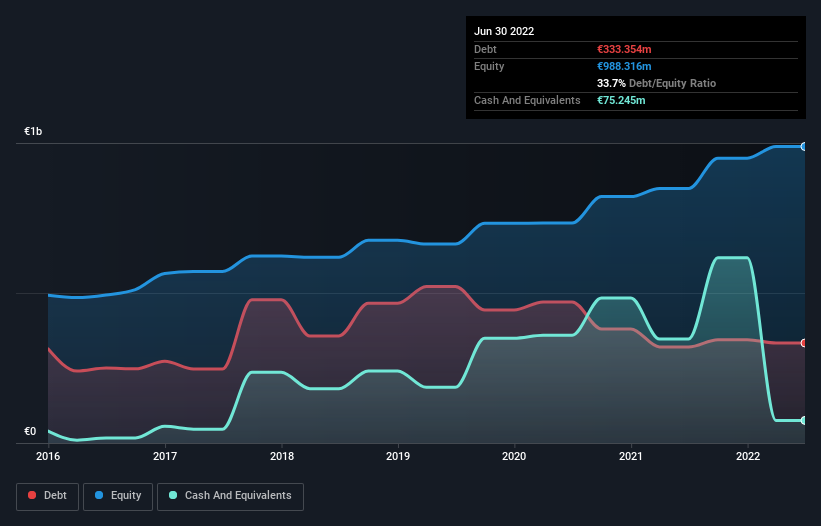
Task: Click the Debt row label in tooltip
Action: pyautogui.click(x=485, y=49)
